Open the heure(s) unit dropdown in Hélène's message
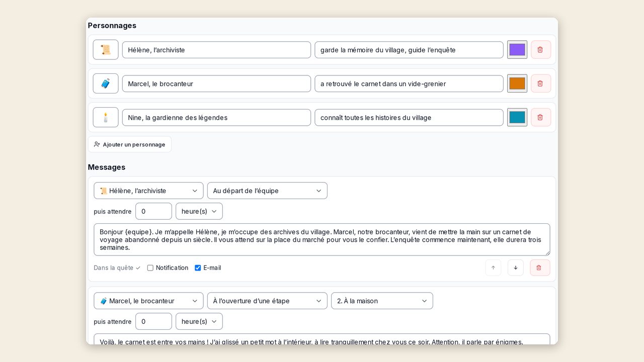Viewport: 644px width, 362px height. 199,211
